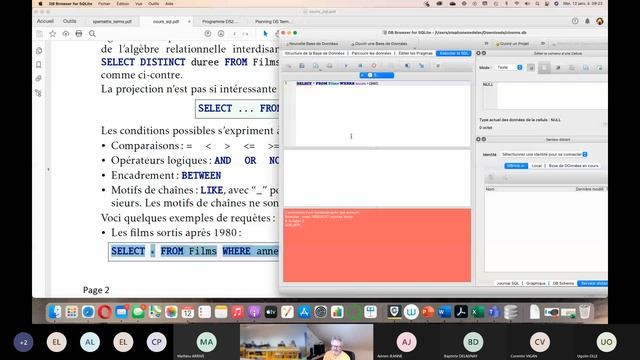This screenshot has width=640, height=360.
Task: Open the Édition menu in the menu bar
Action: (122, 4)
